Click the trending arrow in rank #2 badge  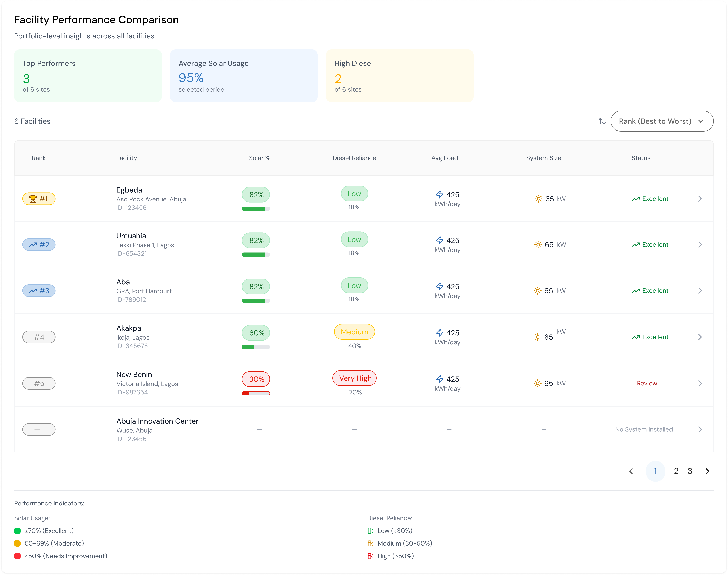[x=33, y=245]
